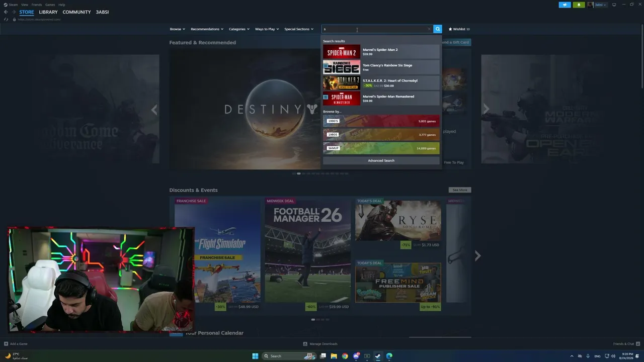Click See More in Discounts & Events
The width and height of the screenshot is (644, 362).
click(460, 190)
